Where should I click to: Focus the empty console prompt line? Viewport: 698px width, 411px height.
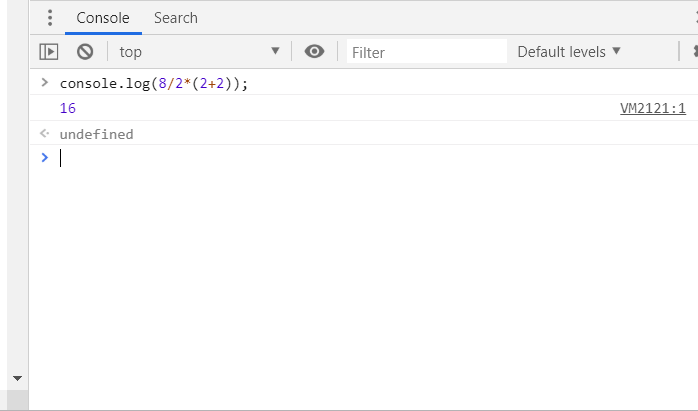click(300, 158)
